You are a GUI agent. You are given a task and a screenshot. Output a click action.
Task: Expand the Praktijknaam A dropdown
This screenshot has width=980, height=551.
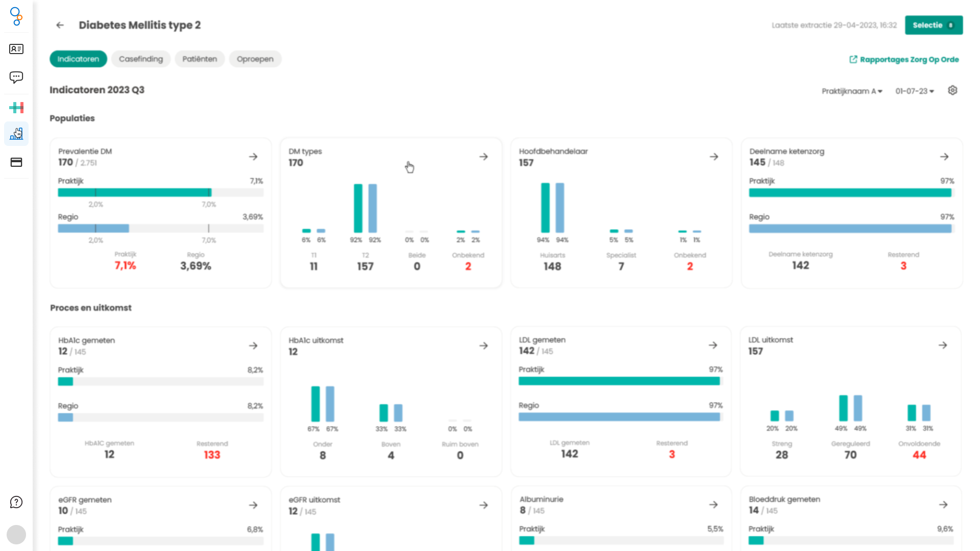coord(851,91)
